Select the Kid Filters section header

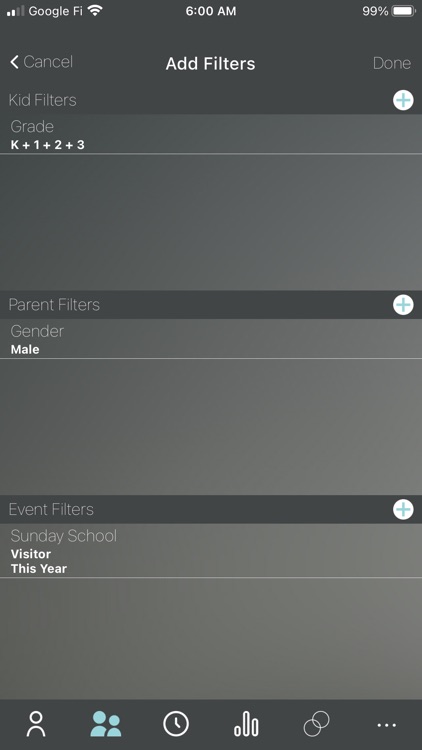(x=43, y=100)
